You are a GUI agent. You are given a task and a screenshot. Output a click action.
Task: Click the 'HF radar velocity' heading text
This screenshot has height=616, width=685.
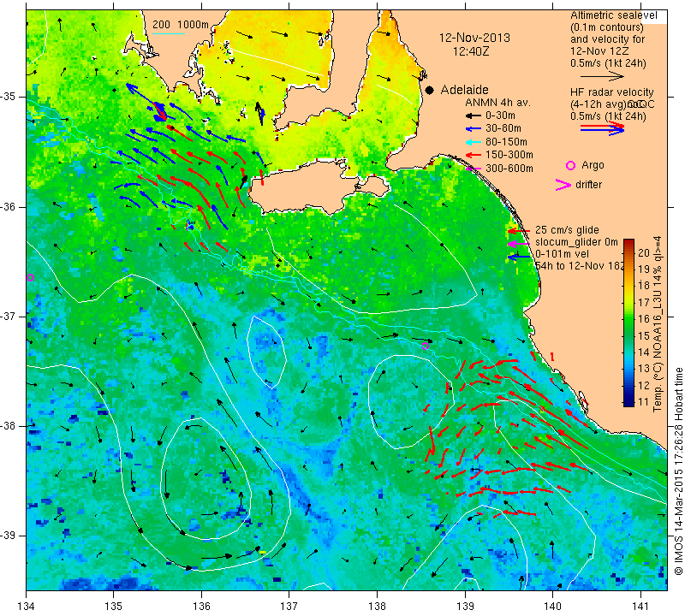tap(612, 92)
